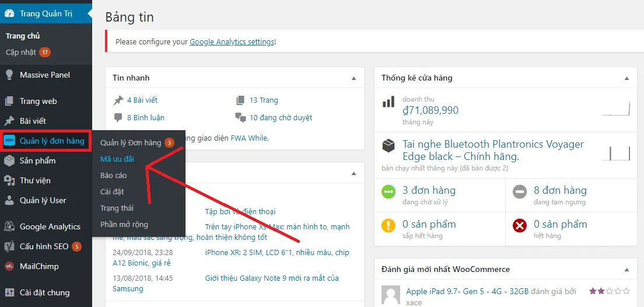Open Cài đặt from the WooCommerce submenu
Viewport: 644px width, 307px height.
112,192
